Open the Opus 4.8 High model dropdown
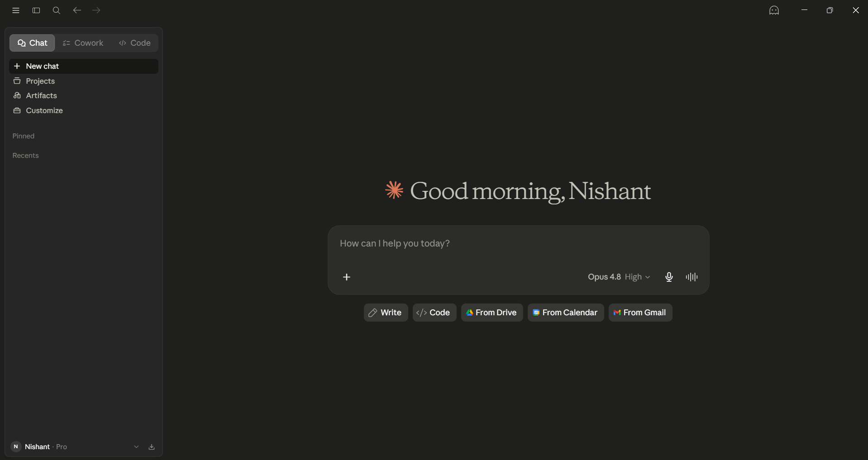Screen dimensions: 868x460 click(619, 277)
